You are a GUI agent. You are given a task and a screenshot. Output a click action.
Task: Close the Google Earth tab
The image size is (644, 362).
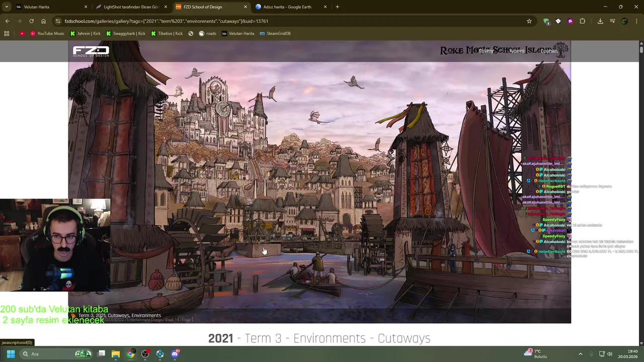[x=325, y=7]
